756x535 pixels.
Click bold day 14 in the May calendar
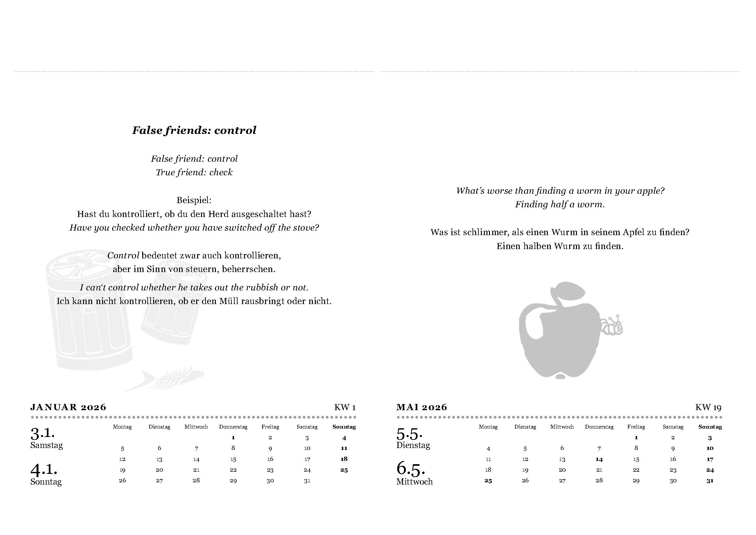point(599,459)
